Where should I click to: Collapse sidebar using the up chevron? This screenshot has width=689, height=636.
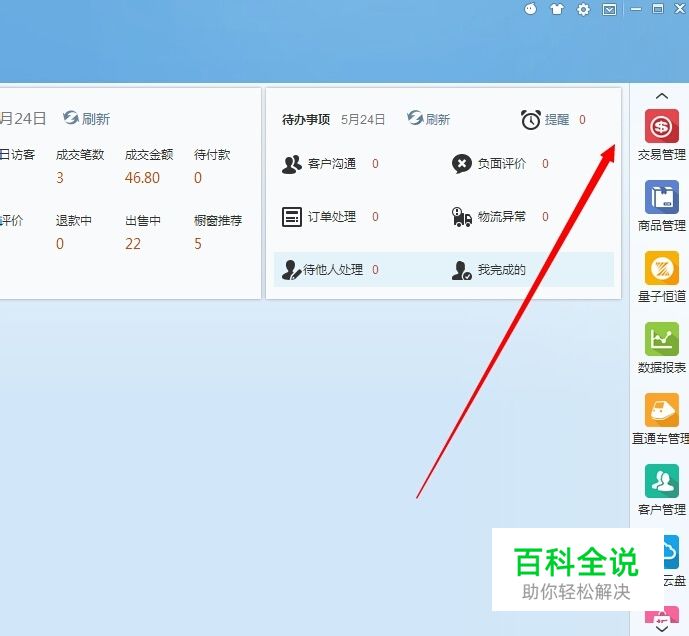pyautogui.click(x=662, y=96)
